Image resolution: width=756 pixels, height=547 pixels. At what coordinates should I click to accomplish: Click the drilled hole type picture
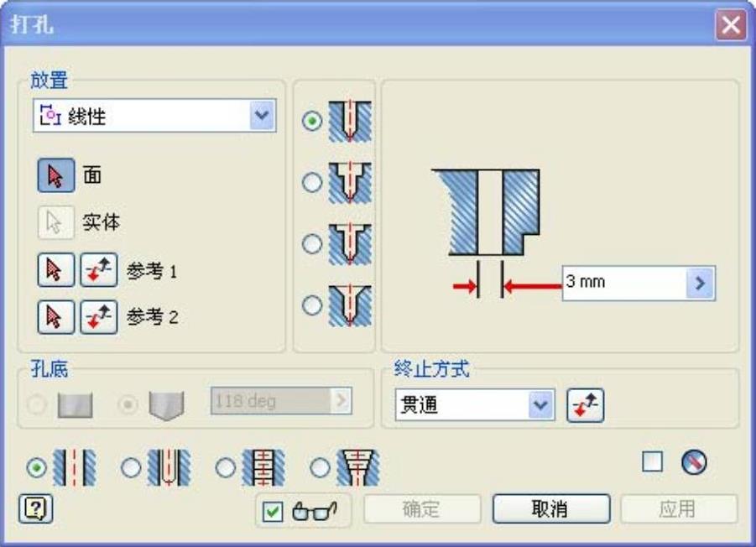[350, 121]
